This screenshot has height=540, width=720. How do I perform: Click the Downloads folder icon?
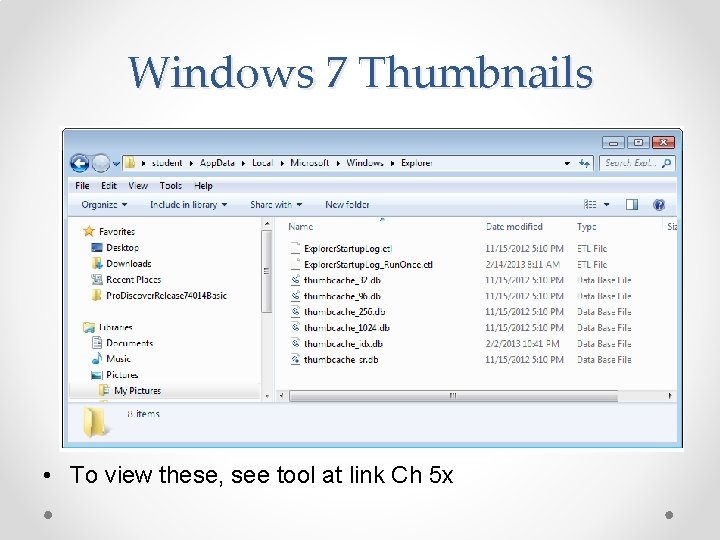pyautogui.click(x=96, y=263)
